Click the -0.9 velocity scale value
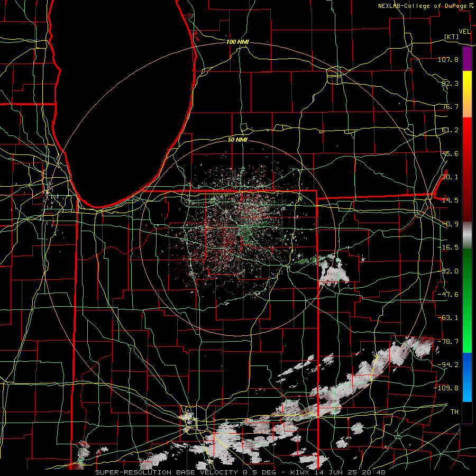Viewport: 476px width, 476px height. pyautogui.click(x=450, y=224)
